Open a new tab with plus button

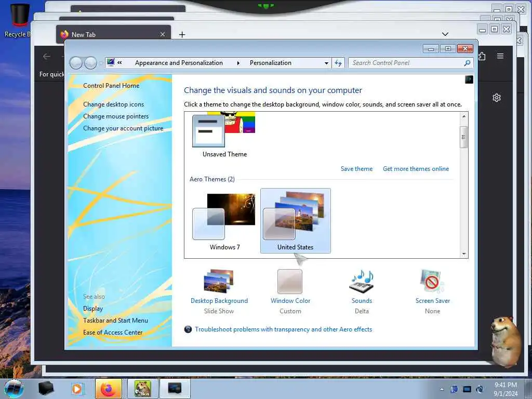click(182, 34)
